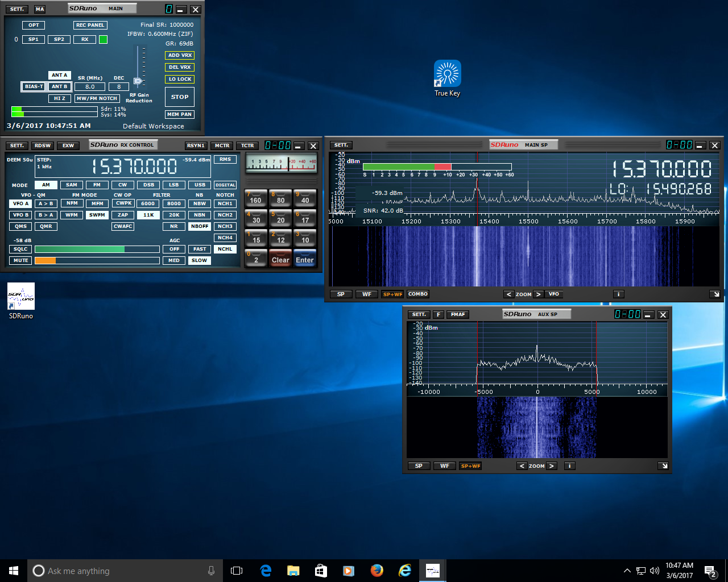Switch the Main SP view to COMBO
This screenshot has height=582, width=728.
pyautogui.click(x=418, y=294)
